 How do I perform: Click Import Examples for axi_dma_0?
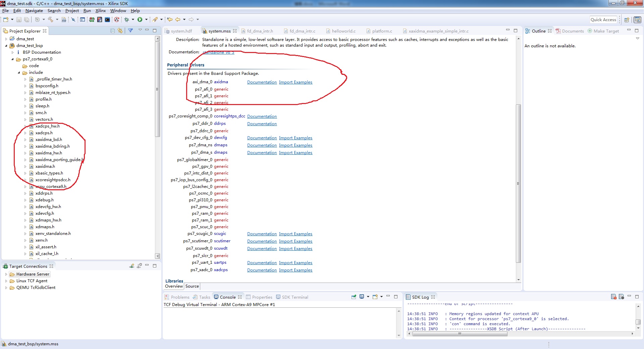pos(296,82)
